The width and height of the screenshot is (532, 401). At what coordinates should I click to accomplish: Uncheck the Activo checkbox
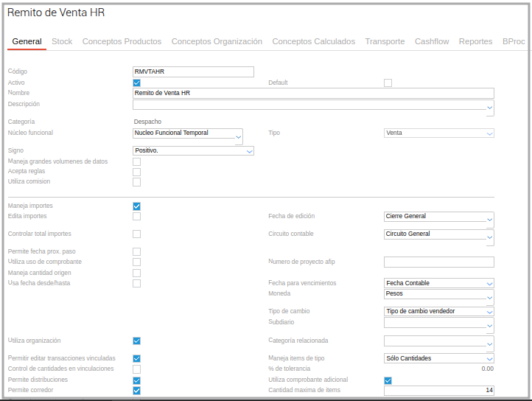[136, 83]
